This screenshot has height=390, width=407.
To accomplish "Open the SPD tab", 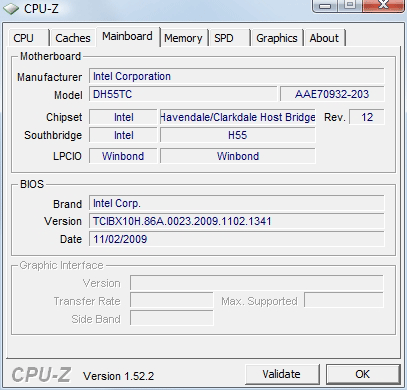I will (229, 38).
